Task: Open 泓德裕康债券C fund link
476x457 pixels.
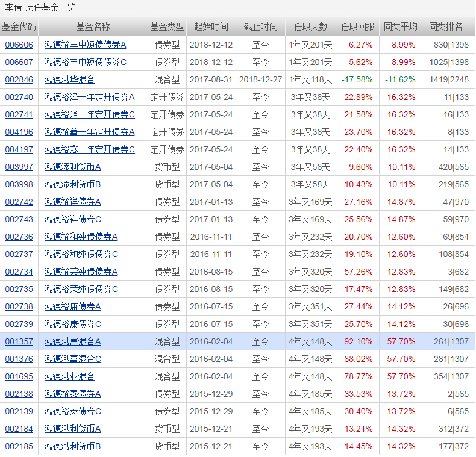Action: click(x=72, y=324)
